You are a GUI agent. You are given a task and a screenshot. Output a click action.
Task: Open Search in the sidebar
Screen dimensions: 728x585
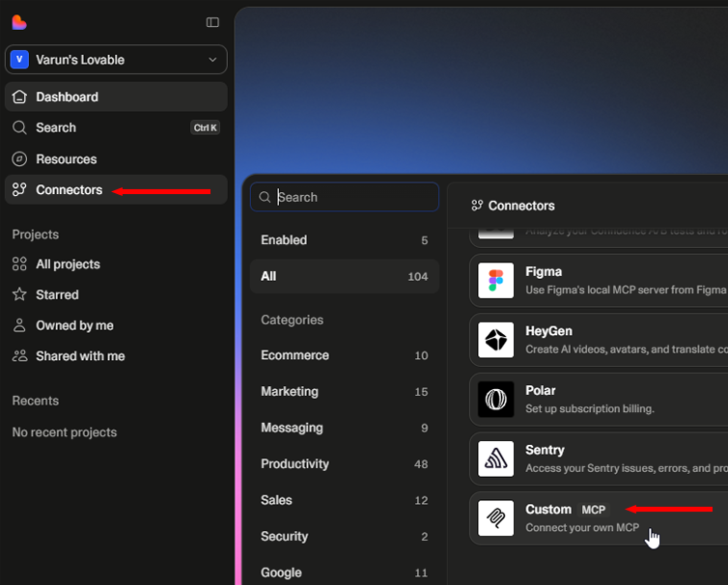pos(116,127)
